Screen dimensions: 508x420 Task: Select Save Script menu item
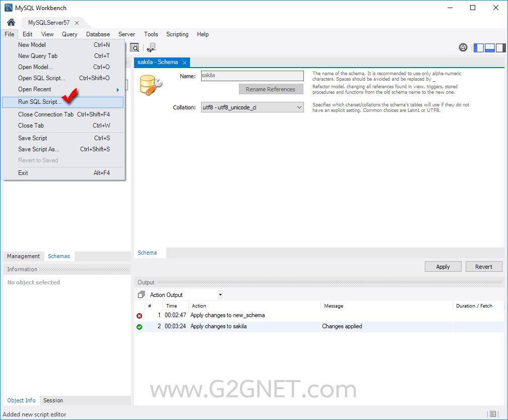pyautogui.click(x=62, y=138)
